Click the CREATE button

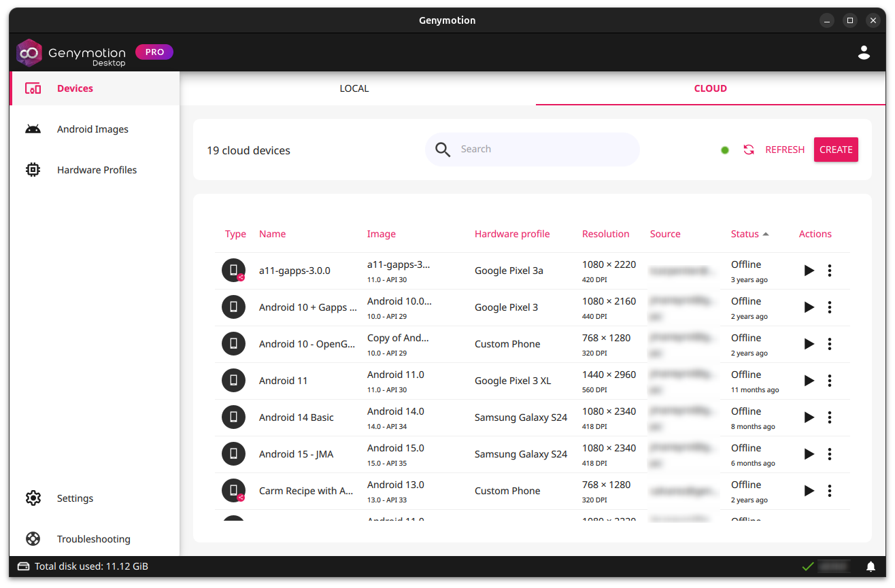tap(836, 149)
